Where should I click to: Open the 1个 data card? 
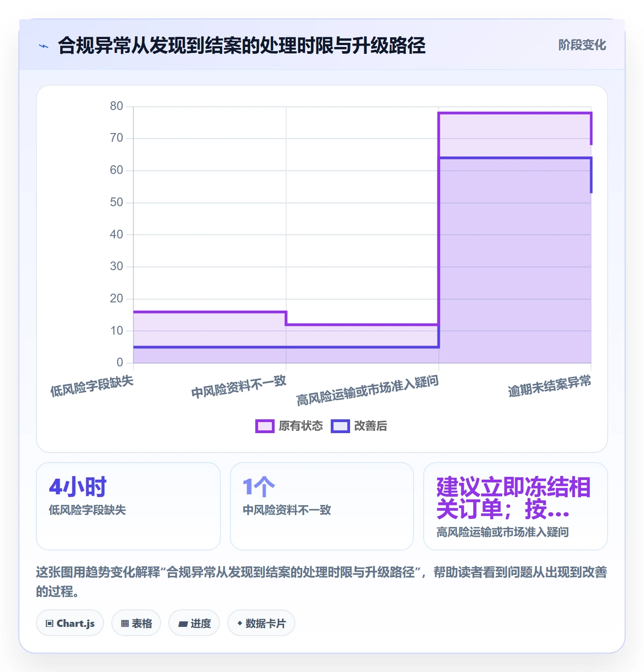[322, 506]
